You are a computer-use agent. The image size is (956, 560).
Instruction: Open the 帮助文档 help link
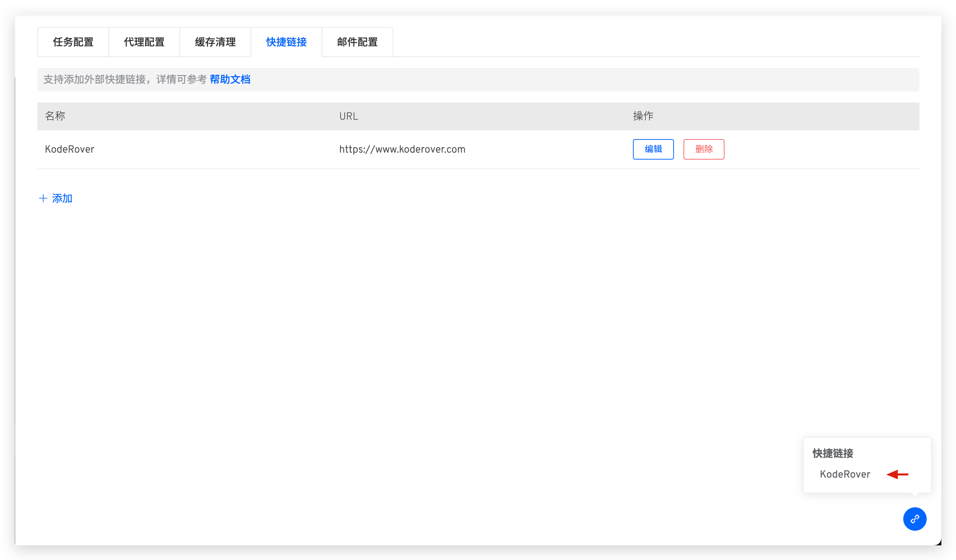[230, 80]
